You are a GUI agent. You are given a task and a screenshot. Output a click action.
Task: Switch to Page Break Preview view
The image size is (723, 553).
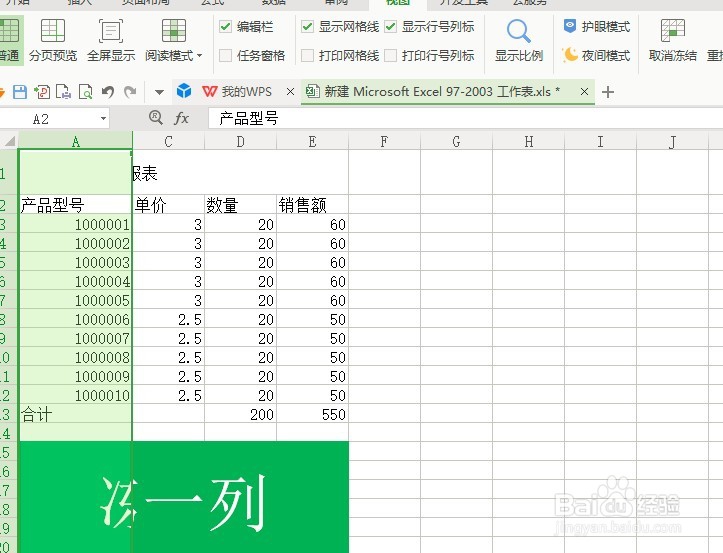click(53, 40)
